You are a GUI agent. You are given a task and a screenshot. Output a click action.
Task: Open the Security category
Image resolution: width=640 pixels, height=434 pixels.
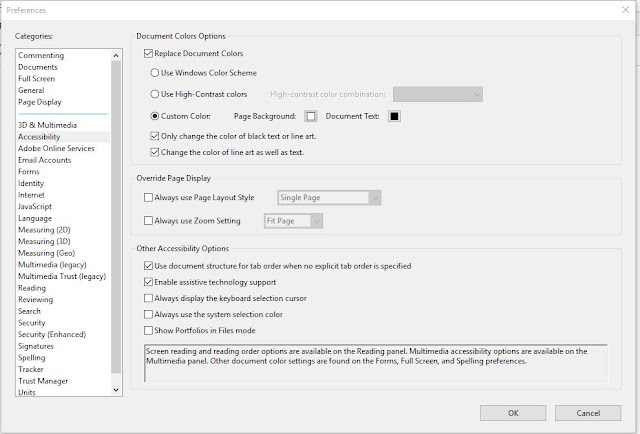tap(31, 323)
